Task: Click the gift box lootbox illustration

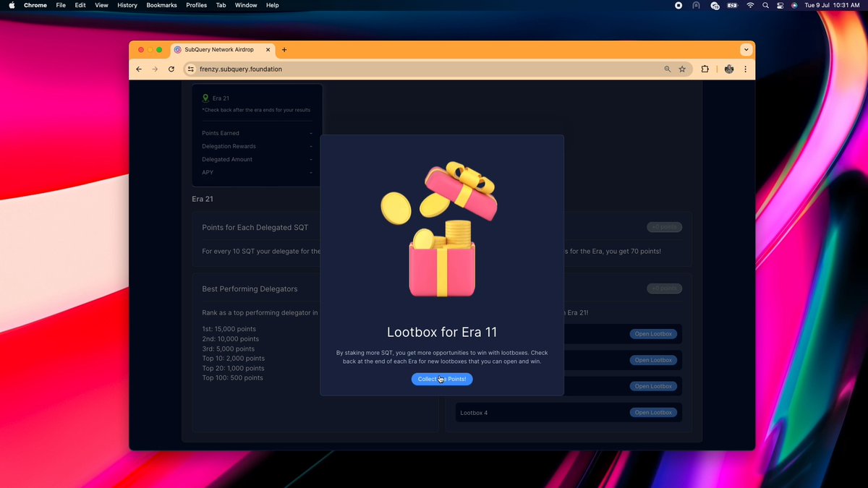Action: pos(440,230)
